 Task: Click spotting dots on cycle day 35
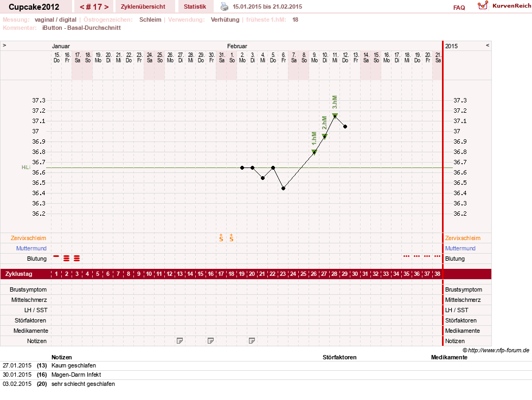click(407, 256)
